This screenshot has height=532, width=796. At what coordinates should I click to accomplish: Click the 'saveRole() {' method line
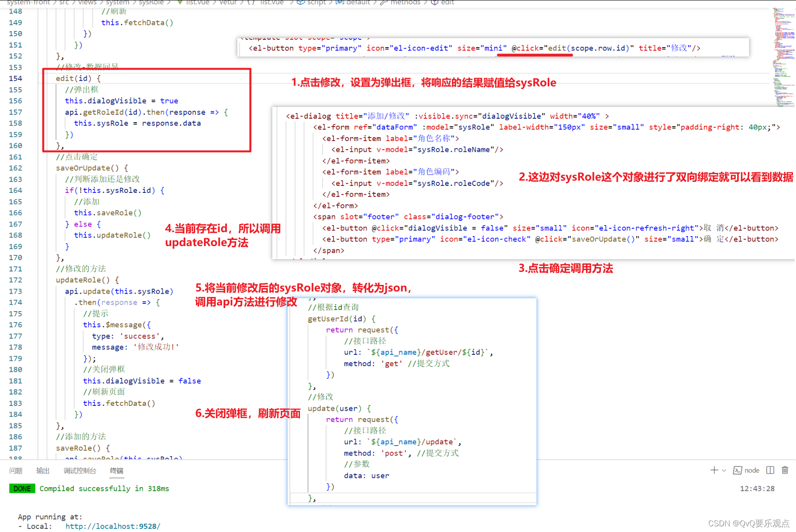click(x=83, y=448)
